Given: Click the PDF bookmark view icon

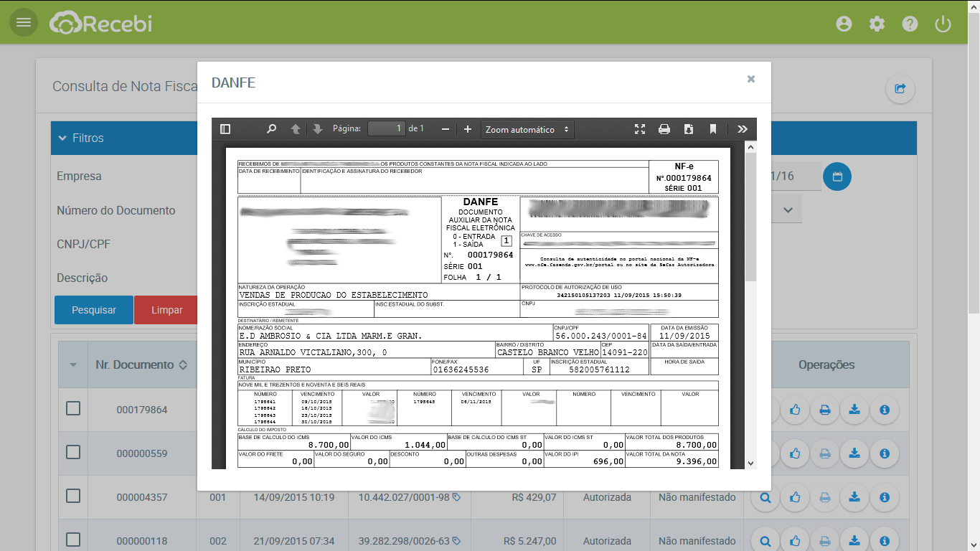Looking at the screenshot, I should click(713, 129).
